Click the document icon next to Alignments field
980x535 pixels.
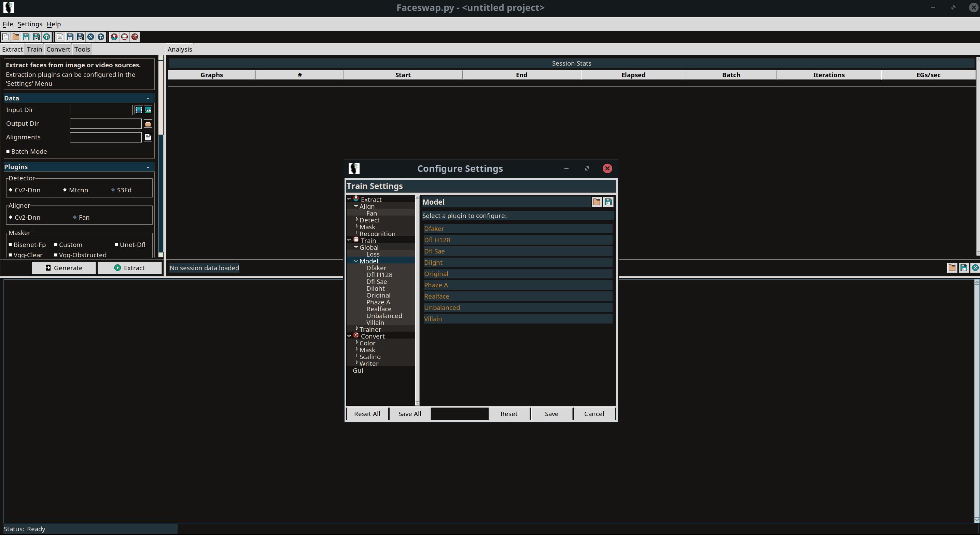click(148, 137)
